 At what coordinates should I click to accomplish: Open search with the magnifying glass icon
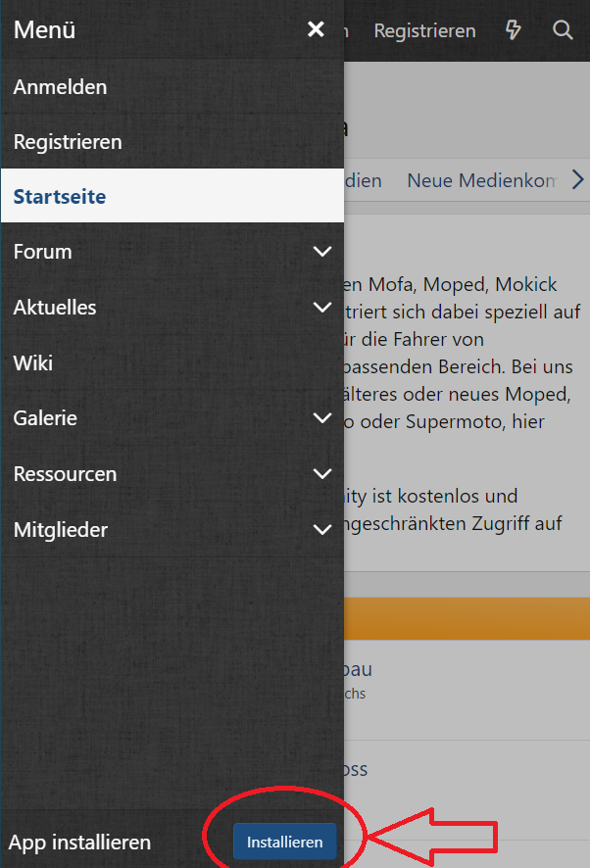(x=563, y=30)
